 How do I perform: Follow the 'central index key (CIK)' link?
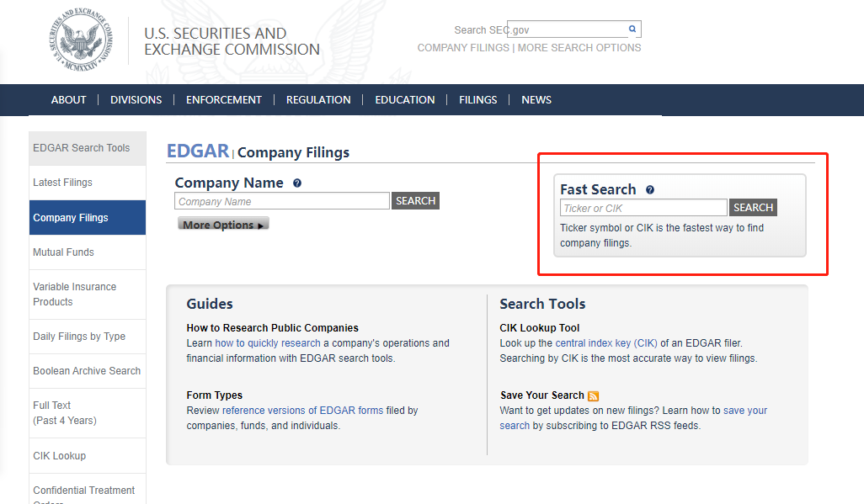coord(606,343)
